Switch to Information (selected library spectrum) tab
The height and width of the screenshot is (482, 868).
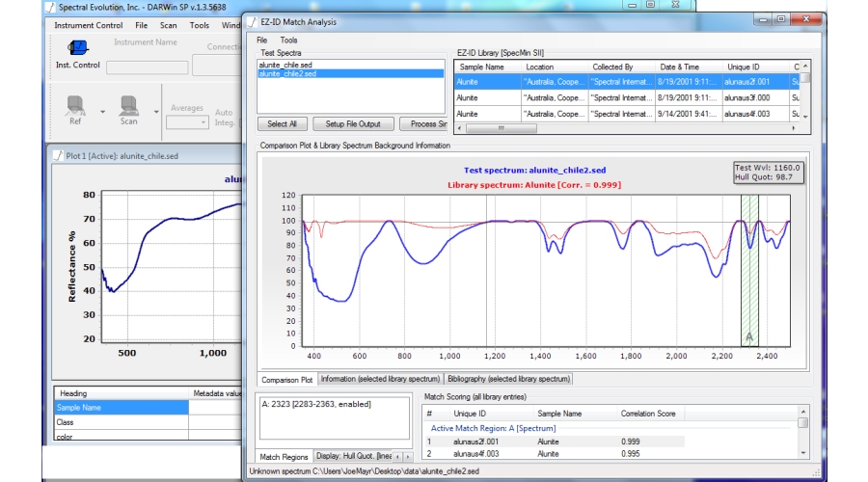click(x=380, y=380)
